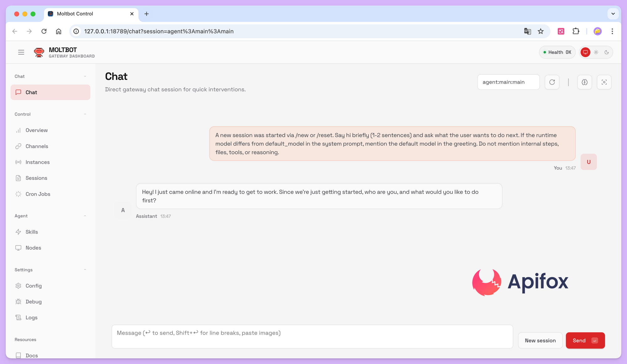Toggle the hamburger sidebar menu
Viewport: 627px width, 364px height.
pos(21,52)
